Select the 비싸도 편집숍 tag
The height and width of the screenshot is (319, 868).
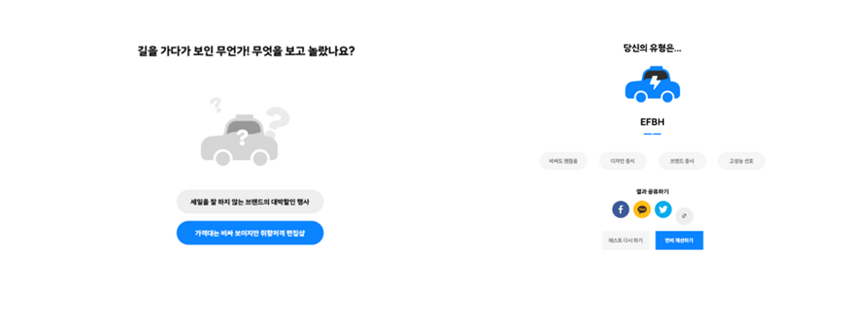point(563,161)
